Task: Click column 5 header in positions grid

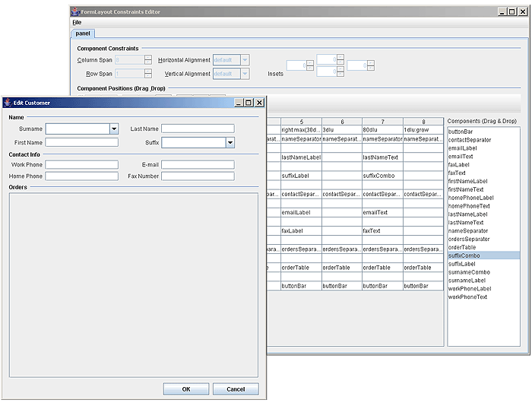Action: pyautogui.click(x=301, y=122)
